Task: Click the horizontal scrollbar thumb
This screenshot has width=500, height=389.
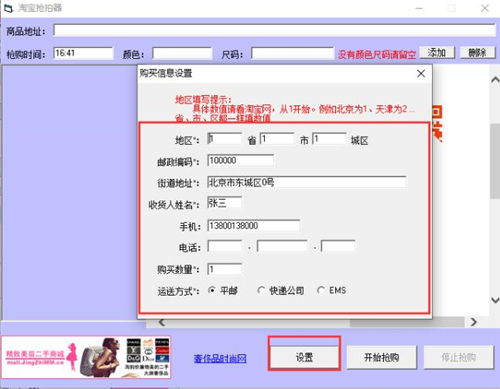Action: click(407, 322)
